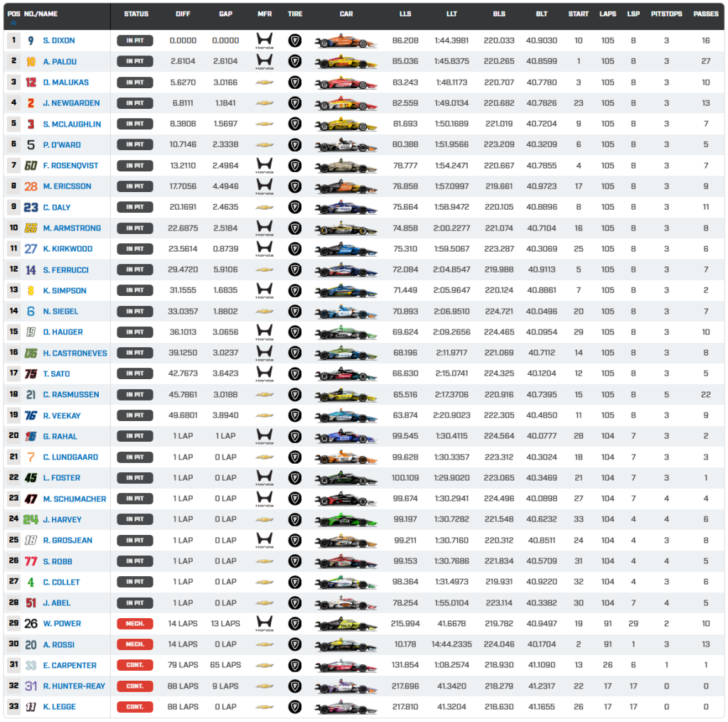
Task: Click the Honda logo in S. Dixon row
Action: [x=264, y=41]
